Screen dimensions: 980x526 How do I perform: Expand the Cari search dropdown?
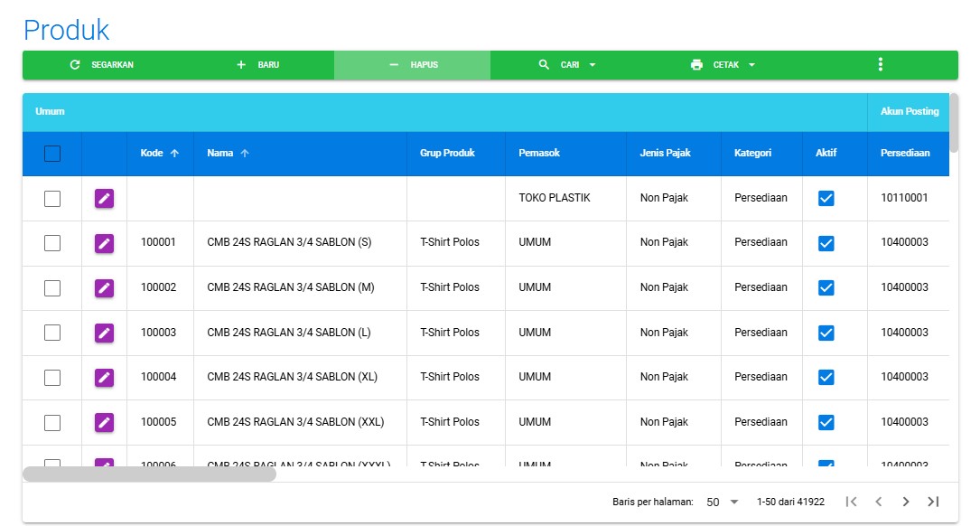tap(568, 65)
